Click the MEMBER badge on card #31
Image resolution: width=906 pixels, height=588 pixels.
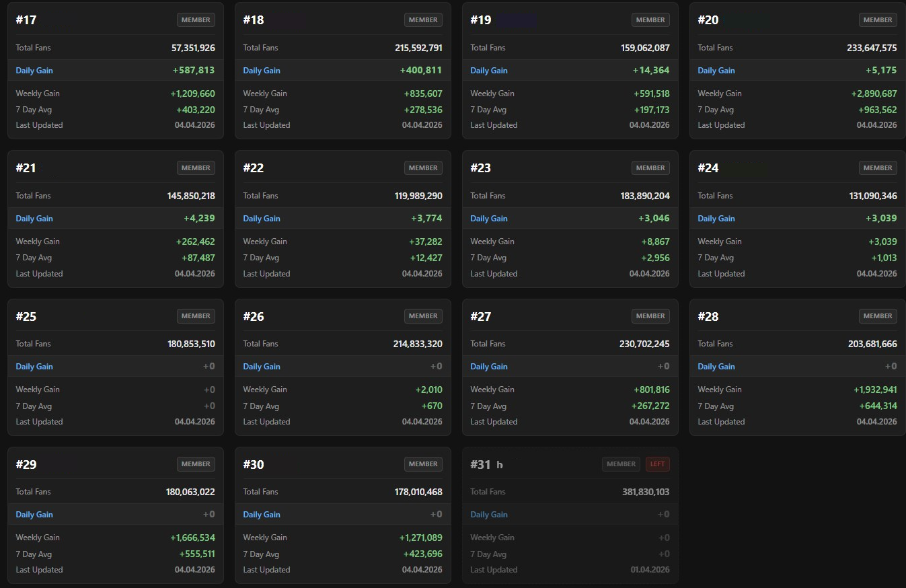pos(621,464)
